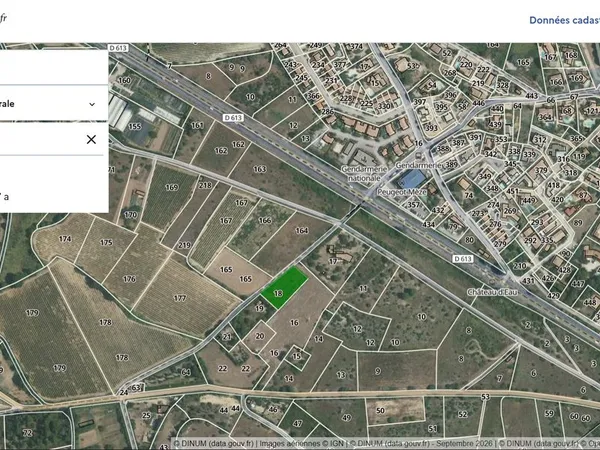Image resolution: width=600 pixels, height=450 pixels.
Task: Select parcel number 72
Action: [28, 433]
